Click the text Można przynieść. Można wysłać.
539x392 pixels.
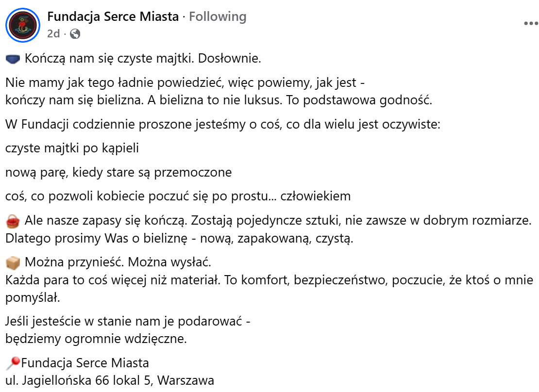[118, 262]
